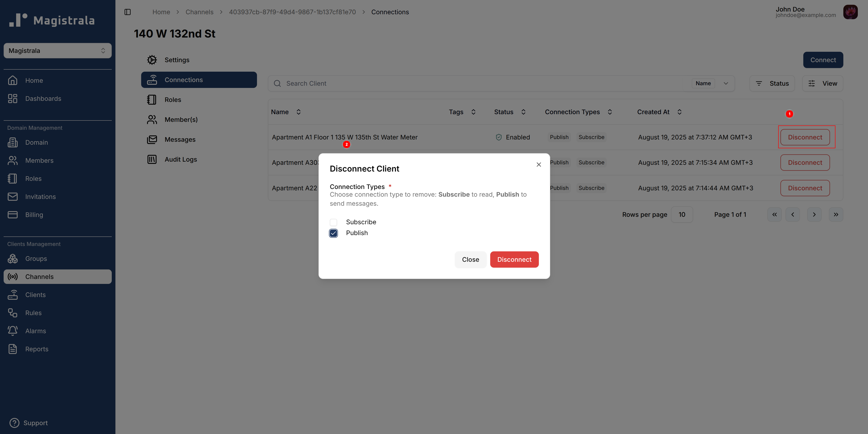Select the Alarms sidebar icon

(13, 331)
